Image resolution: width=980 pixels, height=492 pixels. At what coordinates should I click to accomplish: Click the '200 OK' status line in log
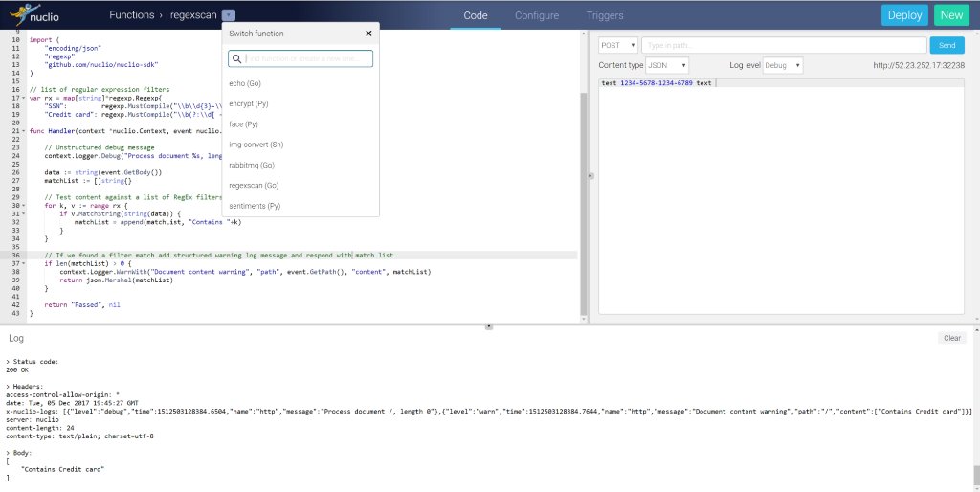point(17,370)
